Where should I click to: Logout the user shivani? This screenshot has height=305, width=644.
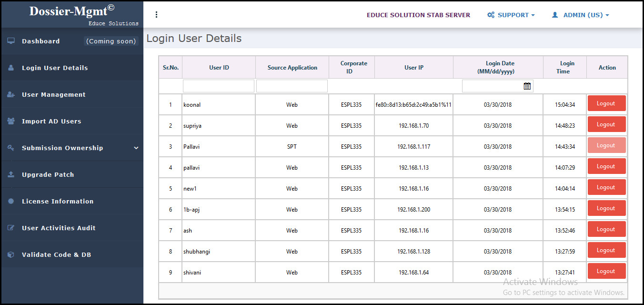pos(606,271)
